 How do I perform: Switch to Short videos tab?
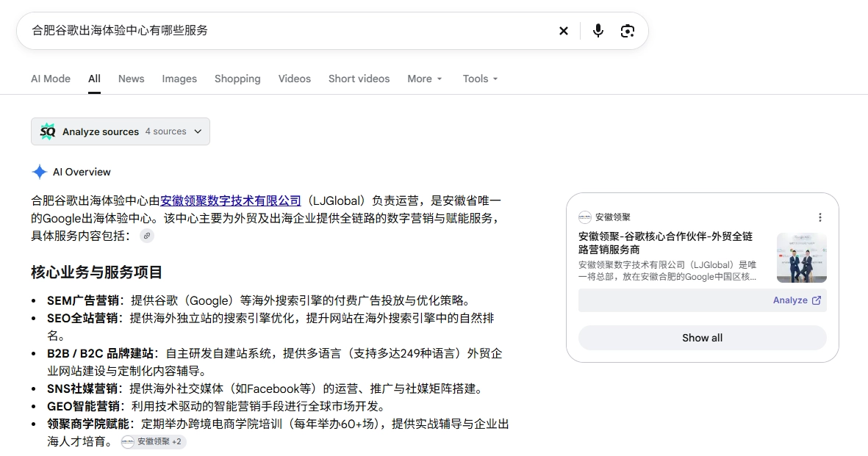(x=359, y=79)
